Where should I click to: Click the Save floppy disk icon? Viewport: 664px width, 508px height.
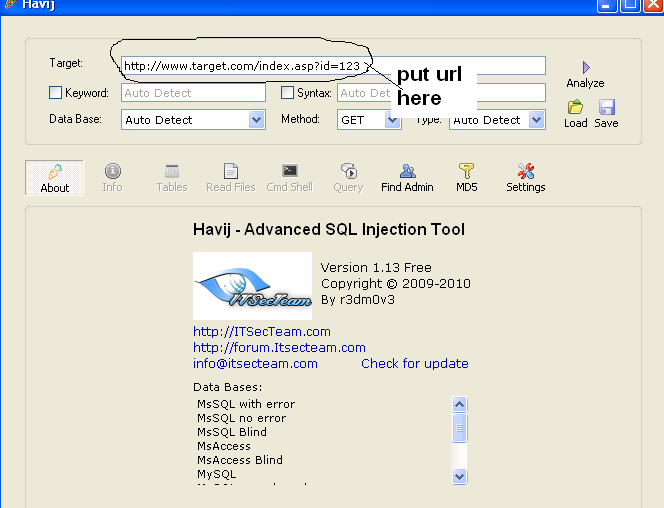click(607, 107)
